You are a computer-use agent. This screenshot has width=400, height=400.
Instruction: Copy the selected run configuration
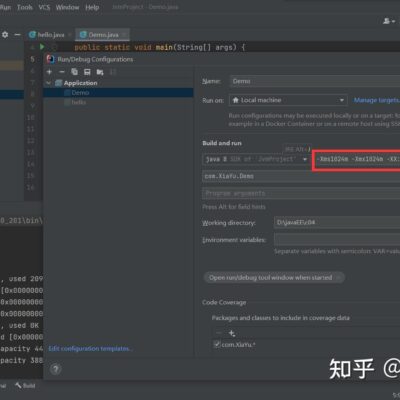(x=74, y=72)
